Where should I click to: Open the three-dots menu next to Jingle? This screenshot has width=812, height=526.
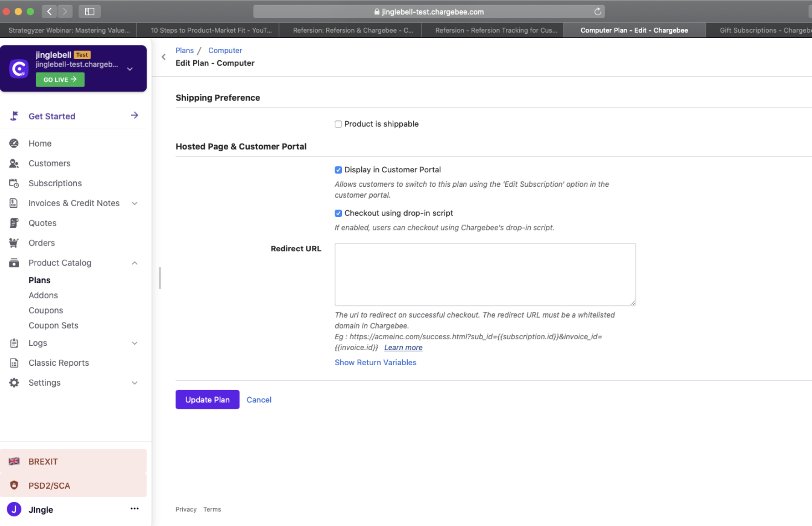134,509
